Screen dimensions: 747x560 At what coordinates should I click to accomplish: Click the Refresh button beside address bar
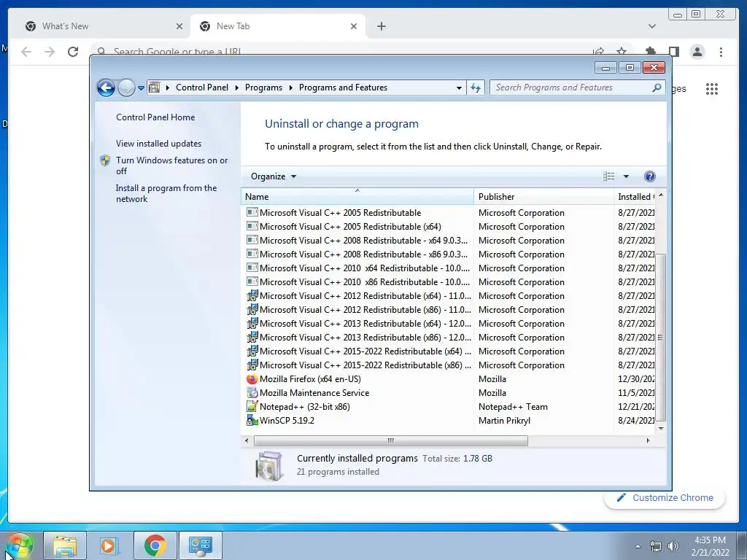(x=476, y=87)
